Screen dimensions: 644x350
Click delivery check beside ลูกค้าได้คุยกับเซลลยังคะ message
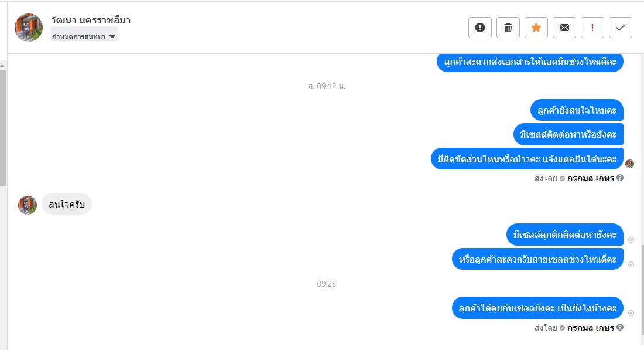631,313
